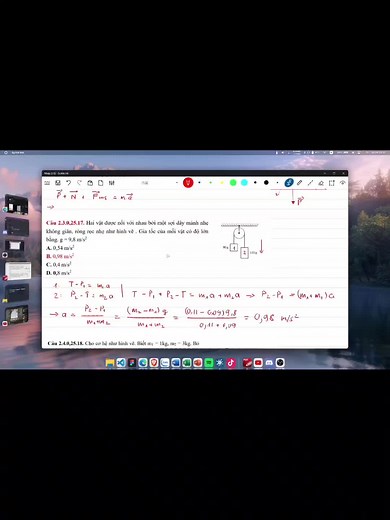The width and height of the screenshot is (390, 520).
Task: Toggle the eye visibility icon in toolbar
Action: [x=342, y=183]
